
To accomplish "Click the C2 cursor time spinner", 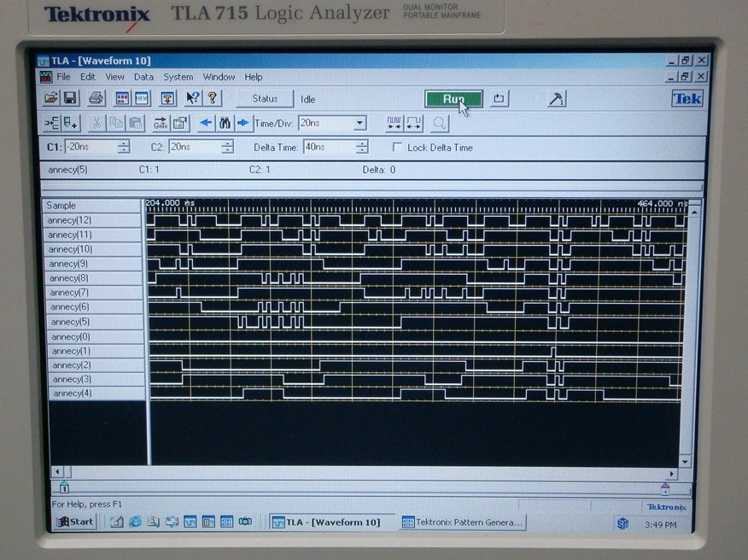I will pos(227,147).
